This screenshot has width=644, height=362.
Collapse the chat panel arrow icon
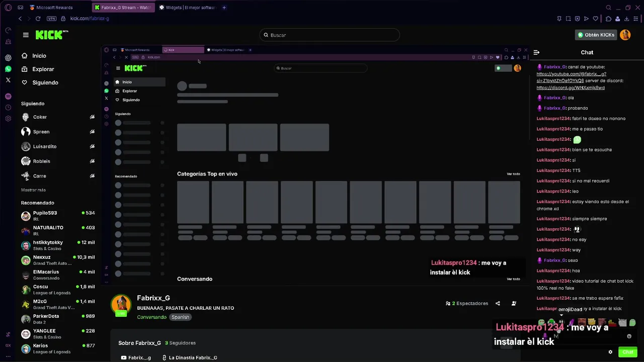coord(536,52)
